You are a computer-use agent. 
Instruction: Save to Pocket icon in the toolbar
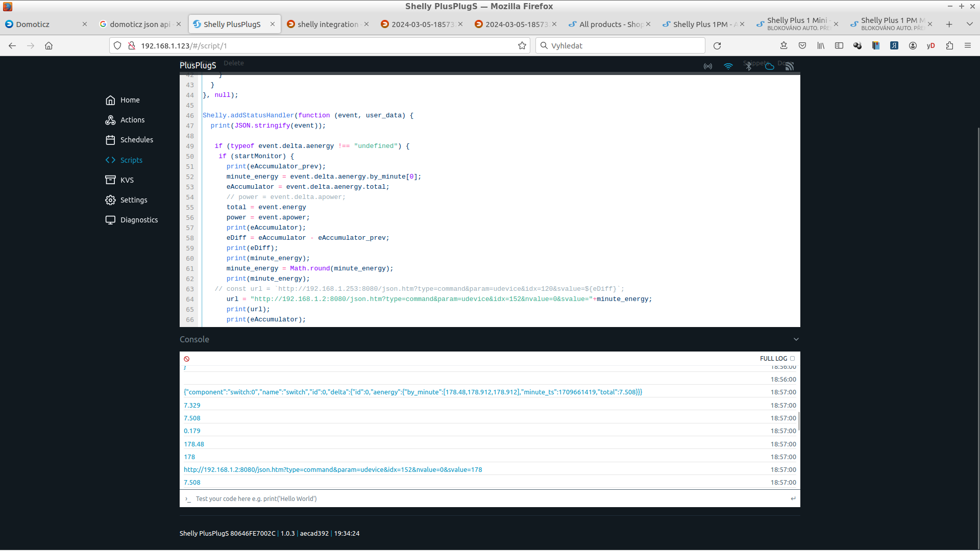click(802, 46)
